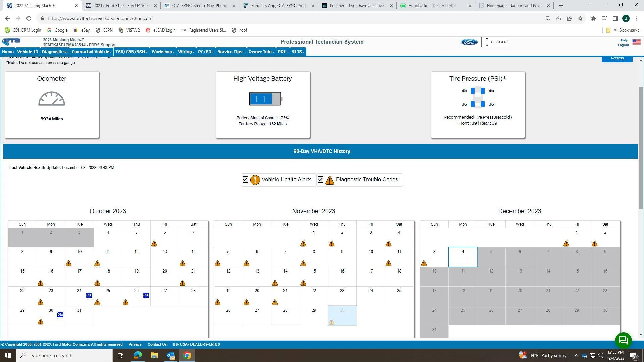Screen dimensions: 644x362
Task: Open the DTC warning on December 2
Action: pos(594,244)
